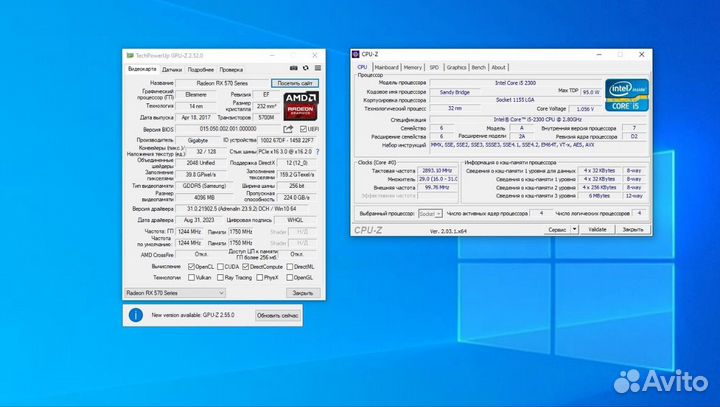
Task: Open the GPU-Z hamburger menu icon
Action: [x=318, y=68]
